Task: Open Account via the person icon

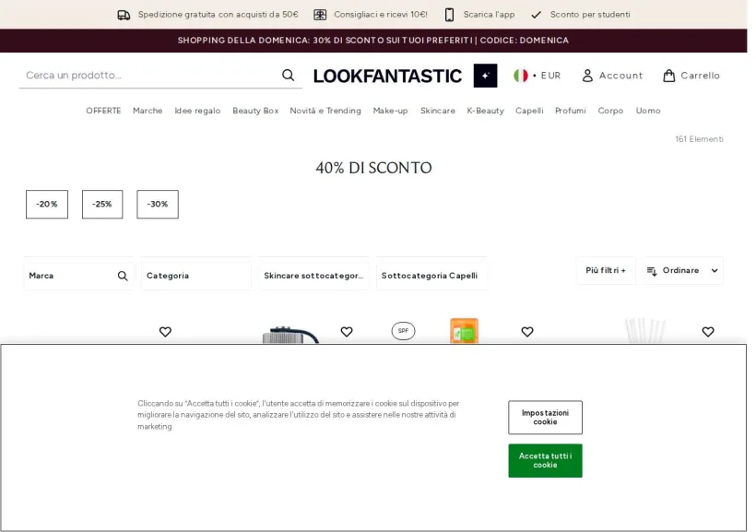Action: 587,76
